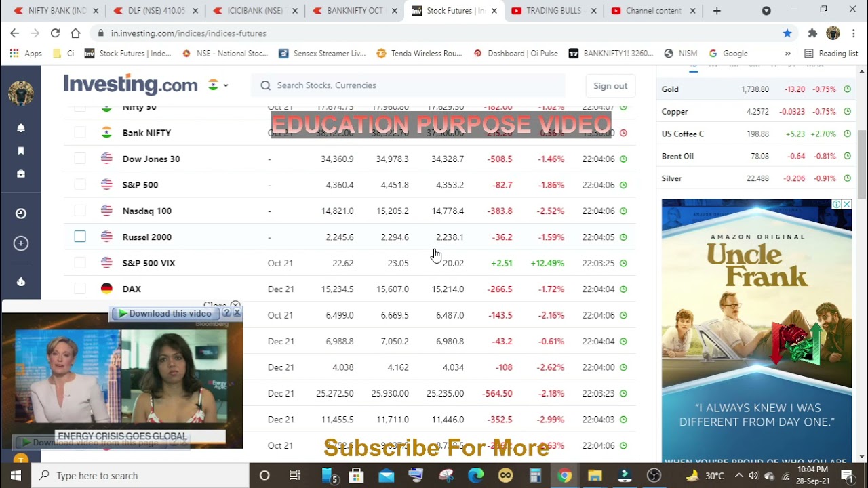Tick the DAX row checkbox
Screen dimensions: 868x488
click(x=80, y=289)
